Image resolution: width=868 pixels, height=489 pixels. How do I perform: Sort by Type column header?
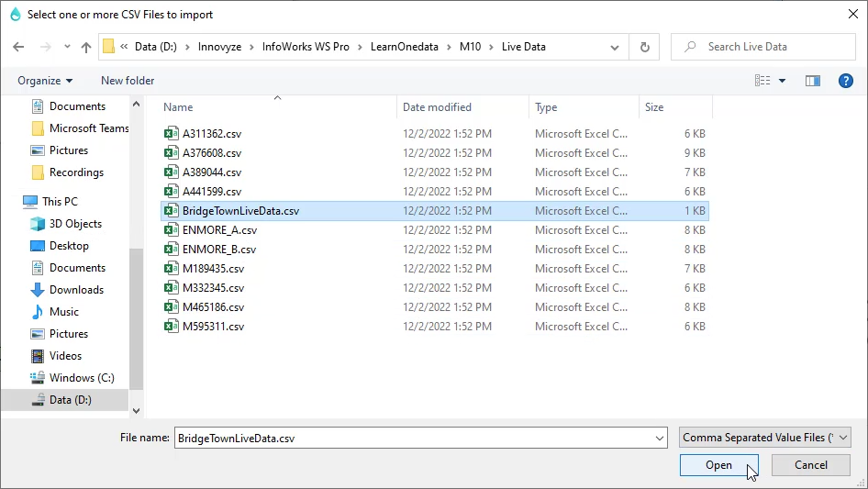[x=546, y=107]
